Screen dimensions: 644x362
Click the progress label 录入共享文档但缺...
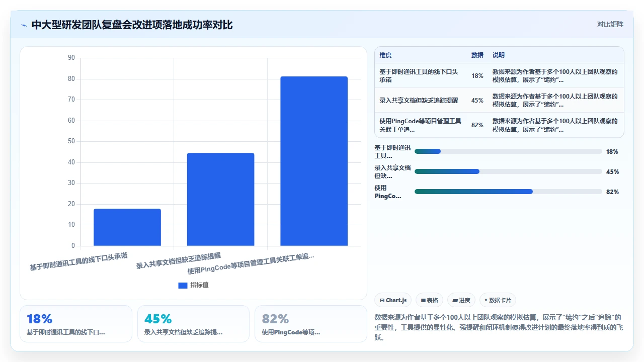pyautogui.click(x=392, y=171)
